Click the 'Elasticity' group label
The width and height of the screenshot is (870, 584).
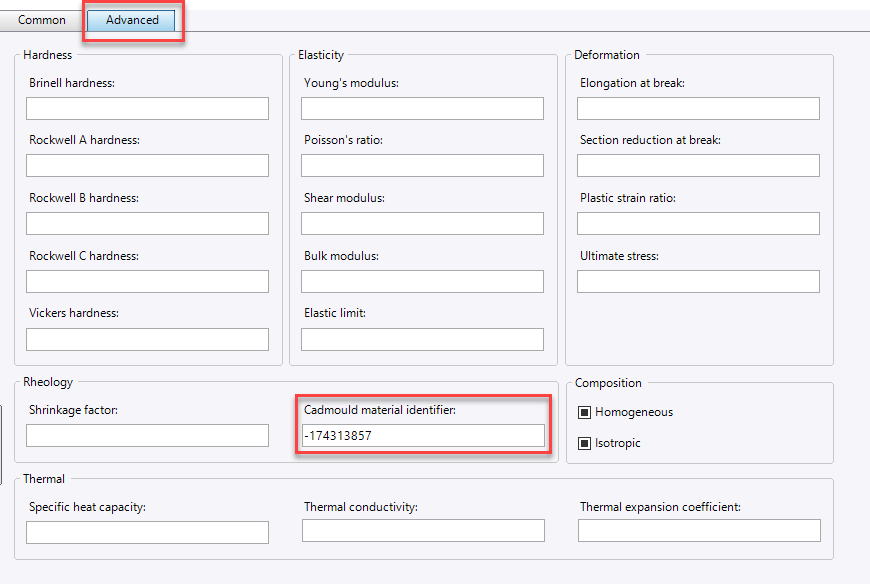click(321, 55)
